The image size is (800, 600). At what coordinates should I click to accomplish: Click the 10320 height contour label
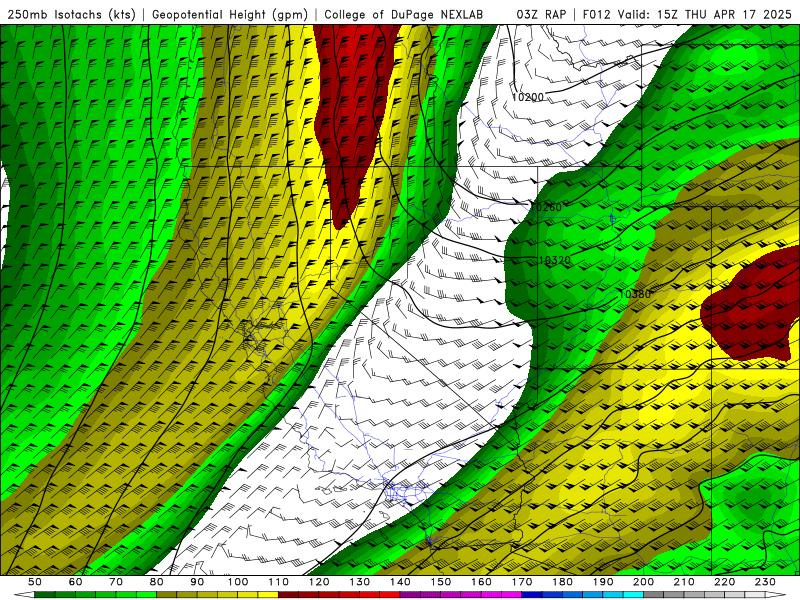[x=555, y=261]
